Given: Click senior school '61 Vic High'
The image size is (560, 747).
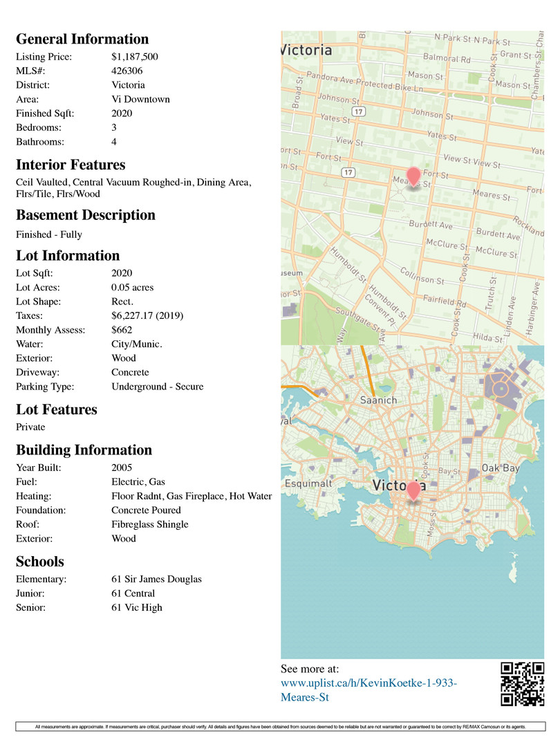Looking at the screenshot, I should click(137, 607).
